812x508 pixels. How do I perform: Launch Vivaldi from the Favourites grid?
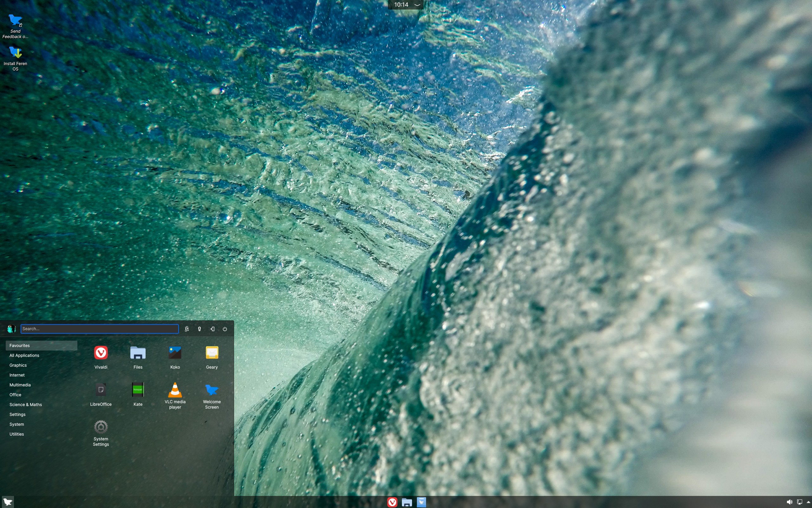(x=101, y=358)
